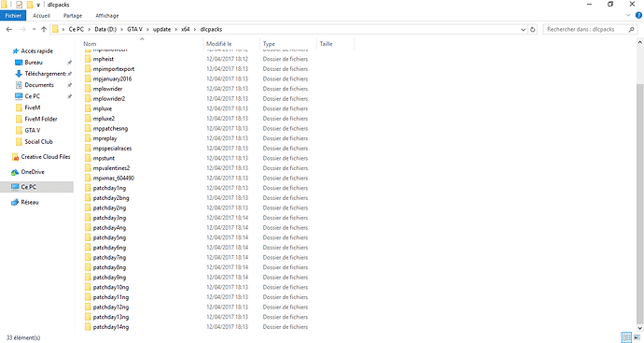Switch to the Accueil tab
The image size is (644, 343).
(x=41, y=16)
